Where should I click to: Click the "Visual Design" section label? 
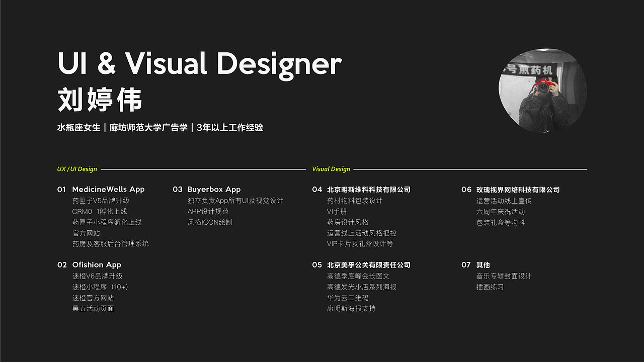[331, 169]
